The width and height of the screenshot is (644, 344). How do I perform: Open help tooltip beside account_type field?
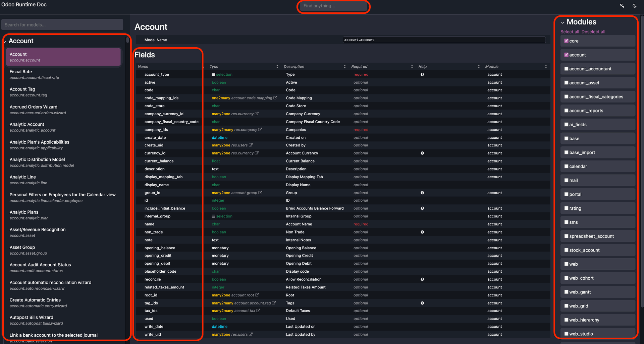coord(422,74)
